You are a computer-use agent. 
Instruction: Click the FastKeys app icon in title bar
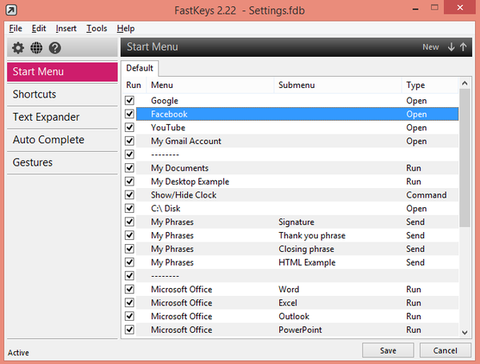pyautogui.click(x=11, y=10)
